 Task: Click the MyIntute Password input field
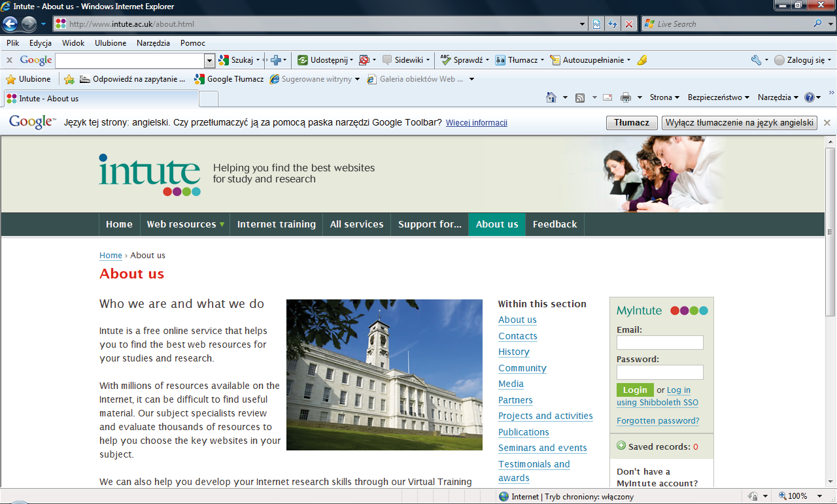point(660,372)
